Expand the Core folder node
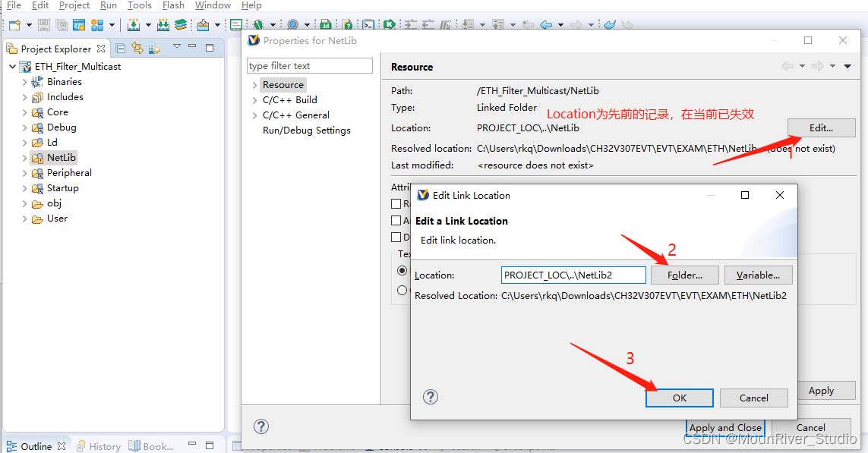Image resolution: width=868 pixels, height=453 pixels. (24, 112)
